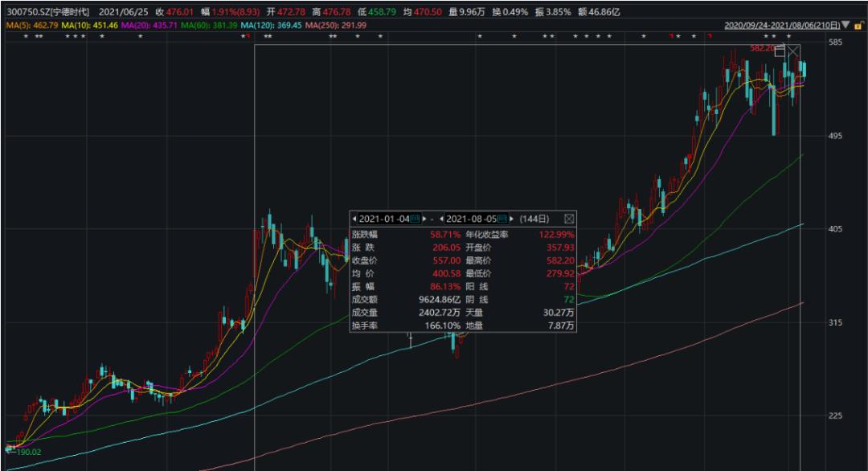Select the MA(20) indicator label

click(149, 26)
